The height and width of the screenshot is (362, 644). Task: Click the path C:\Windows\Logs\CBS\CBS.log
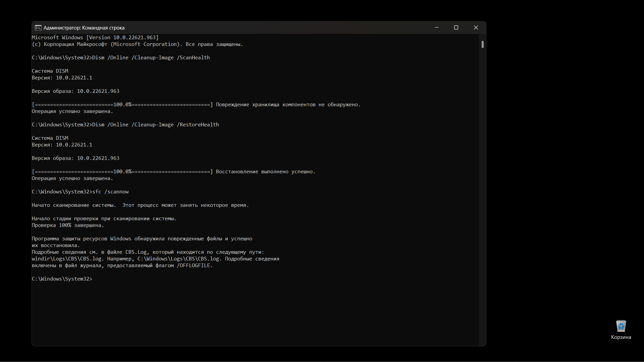click(178, 259)
